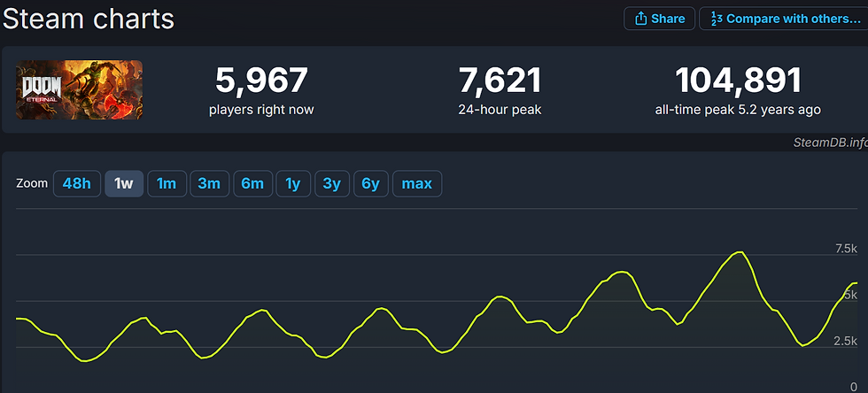868x393 pixels.
Task: Click the 'all-time peak 5.2 years ago' caption
Action: tap(738, 110)
